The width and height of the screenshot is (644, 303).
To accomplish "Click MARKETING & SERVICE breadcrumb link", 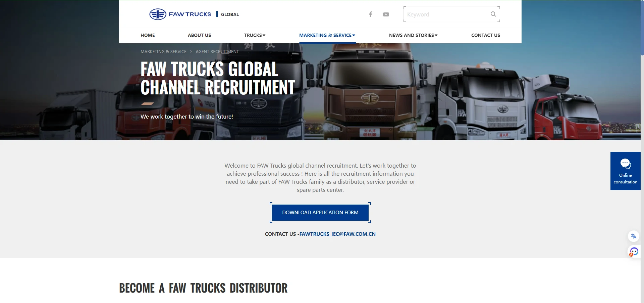I will [x=163, y=51].
